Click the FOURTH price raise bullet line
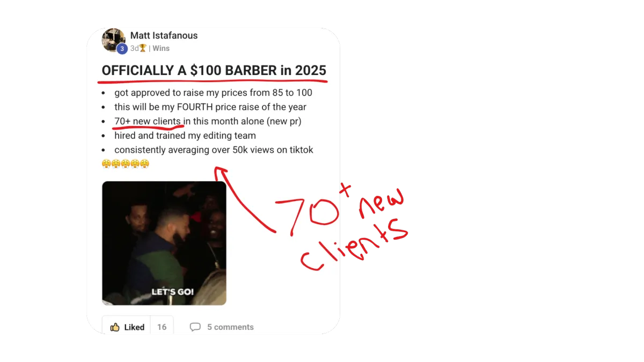 210,107
